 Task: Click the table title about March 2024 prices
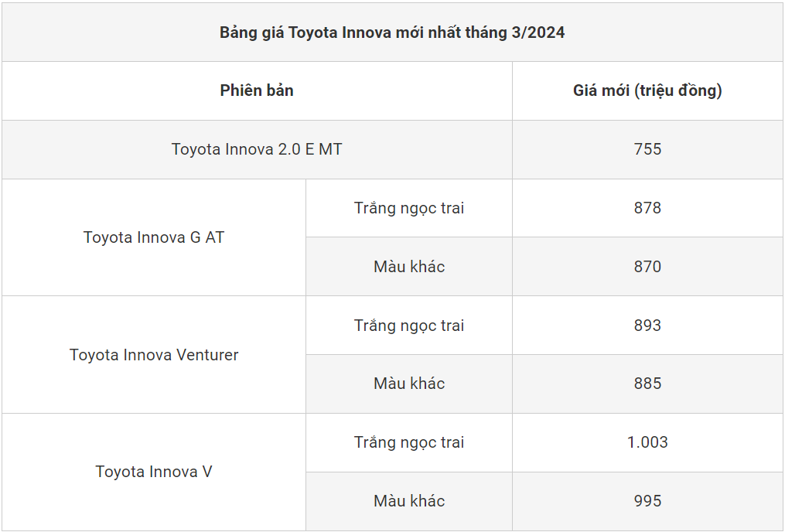click(392, 32)
